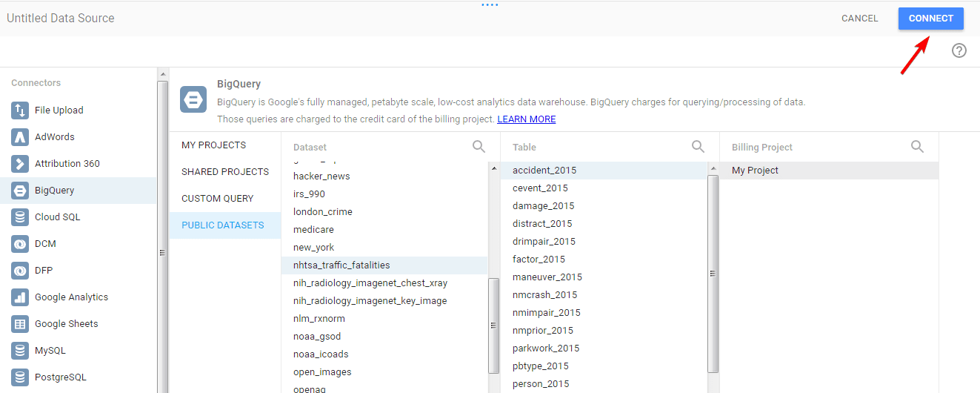Click the Google Analytics connector icon

(20, 297)
